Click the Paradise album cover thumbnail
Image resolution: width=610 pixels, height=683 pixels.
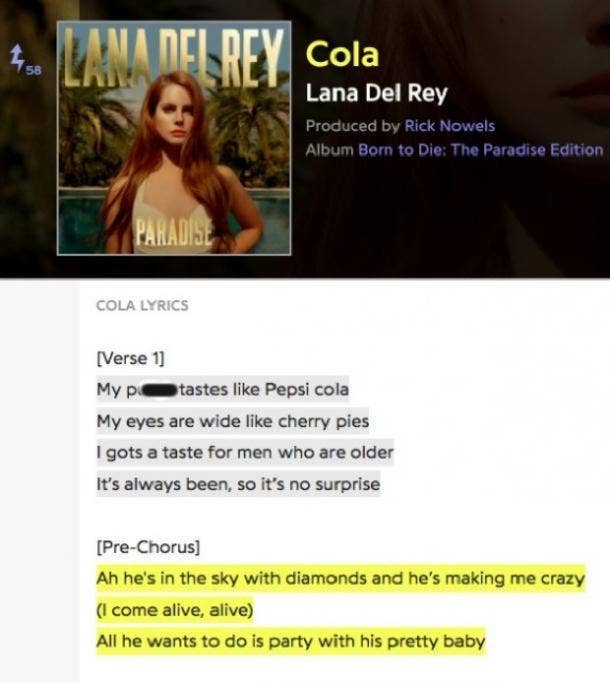tap(174, 138)
